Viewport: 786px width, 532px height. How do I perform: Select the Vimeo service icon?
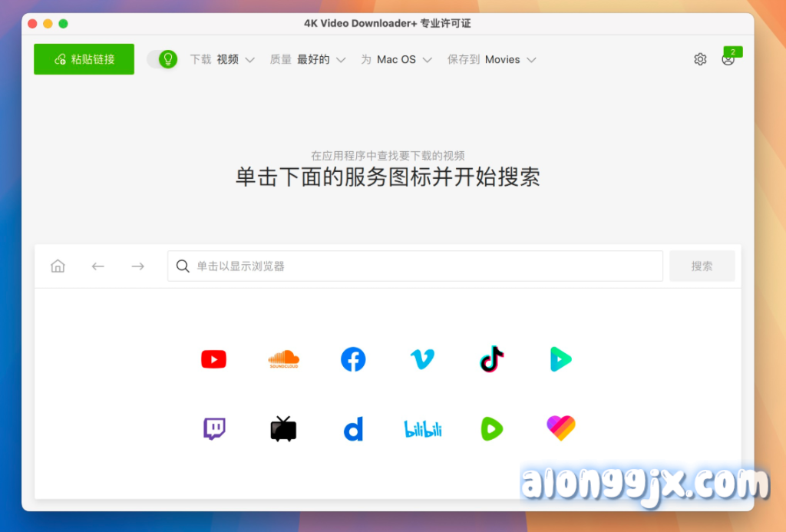422,359
